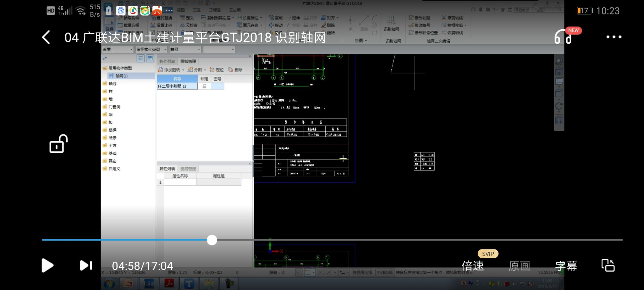The width and height of the screenshot is (644, 290).
Task: Tap the headphone audio-only icon
Action: click(x=562, y=37)
